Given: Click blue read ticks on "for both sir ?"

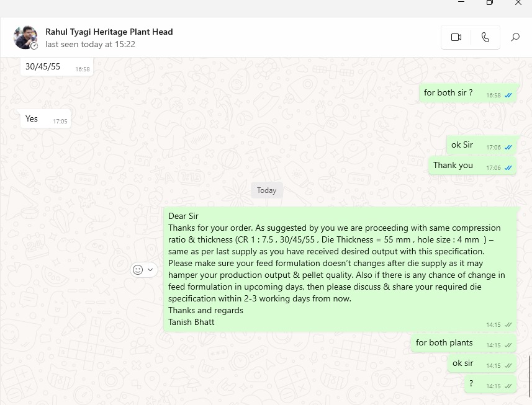Looking at the screenshot, I should coord(508,96).
